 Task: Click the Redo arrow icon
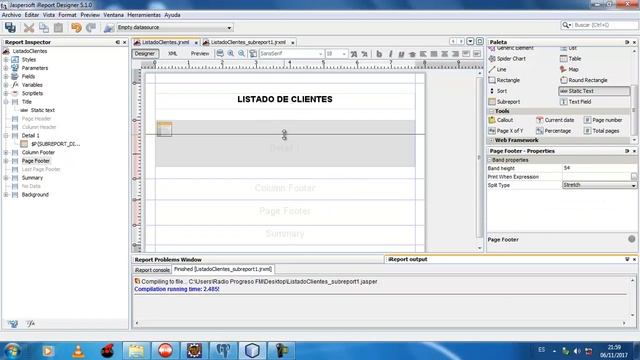click(x=91, y=27)
